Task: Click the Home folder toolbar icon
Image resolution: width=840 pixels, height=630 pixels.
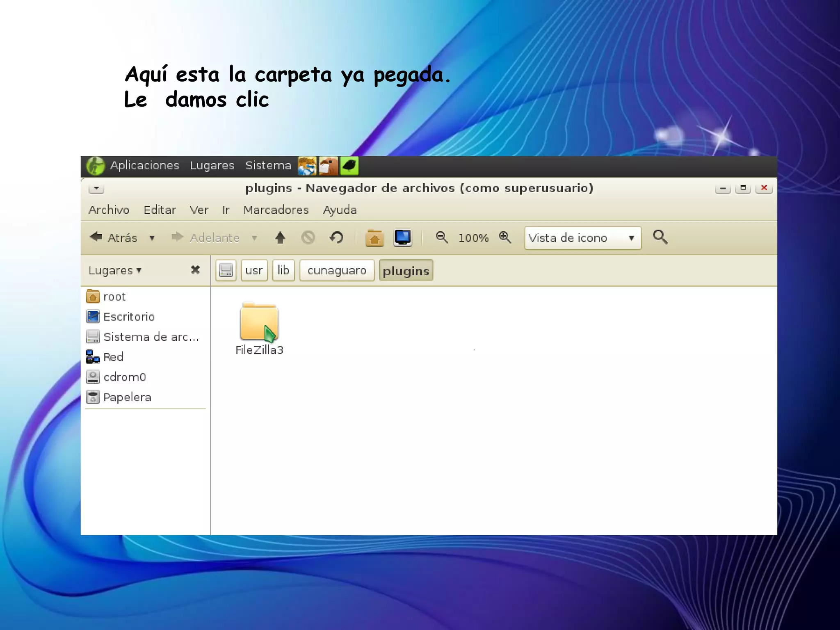Action: pyautogui.click(x=374, y=238)
